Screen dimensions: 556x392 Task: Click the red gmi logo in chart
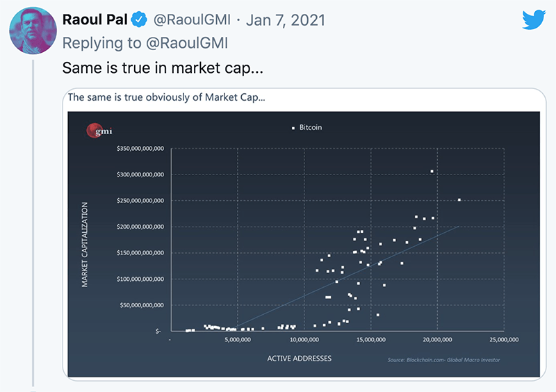pyautogui.click(x=93, y=130)
